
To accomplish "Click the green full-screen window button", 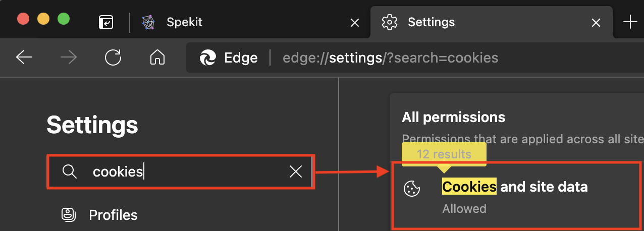I will (x=64, y=19).
